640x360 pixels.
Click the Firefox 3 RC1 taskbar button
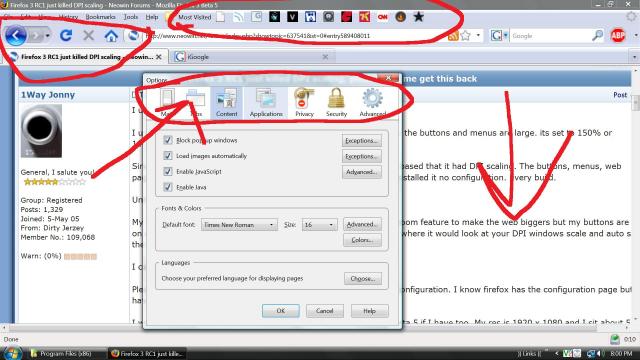tap(148, 353)
